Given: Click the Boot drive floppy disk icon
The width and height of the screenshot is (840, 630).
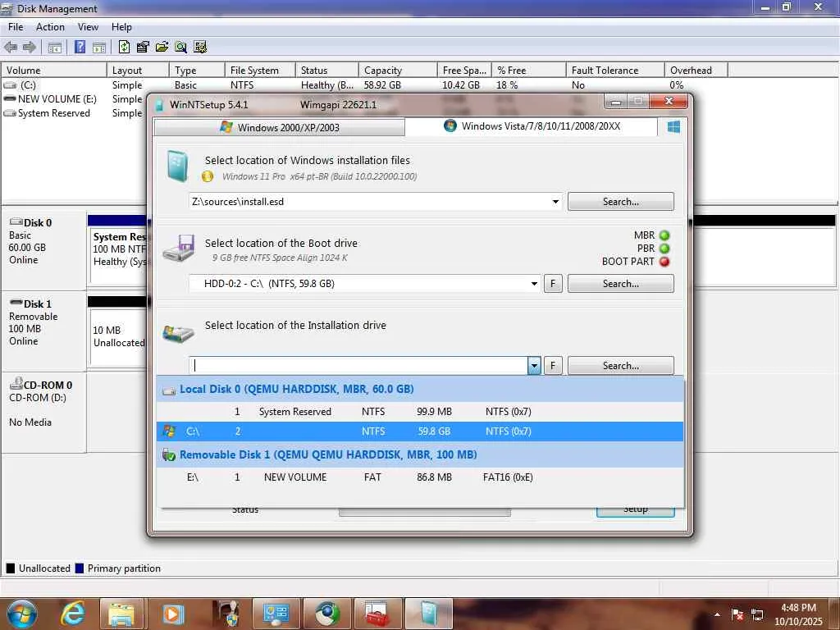Looking at the screenshot, I should click(x=179, y=248).
